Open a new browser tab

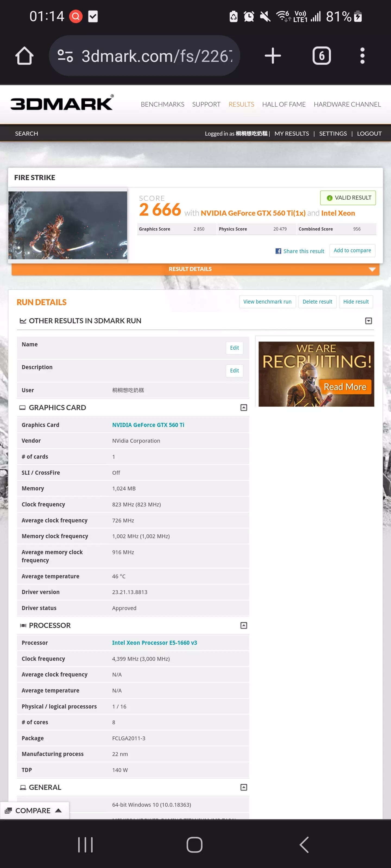click(273, 56)
